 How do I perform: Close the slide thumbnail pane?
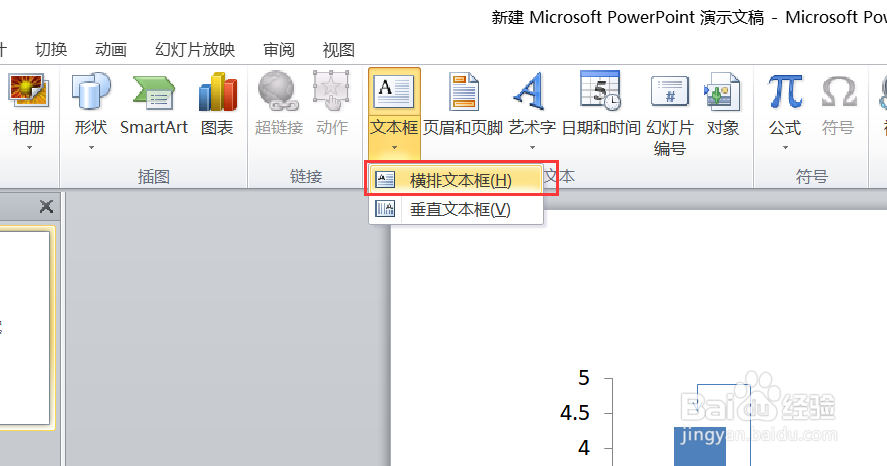(x=46, y=206)
